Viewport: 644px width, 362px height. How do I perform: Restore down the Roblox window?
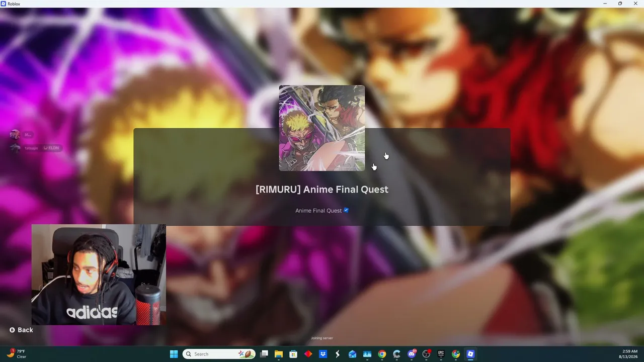pyautogui.click(x=620, y=4)
